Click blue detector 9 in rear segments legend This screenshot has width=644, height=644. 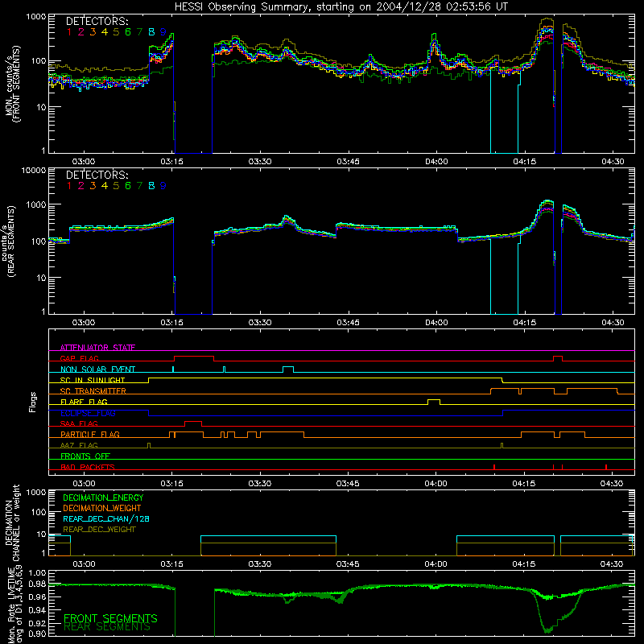tap(163, 186)
